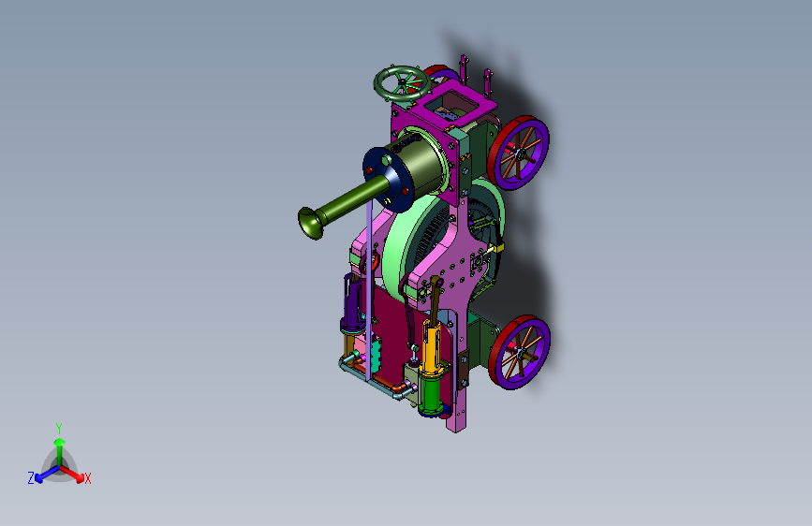The width and height of the screenshot is (812, 526).
Task: Select the lower red and purple spoked wheel
Action: (x=520, y=352)
